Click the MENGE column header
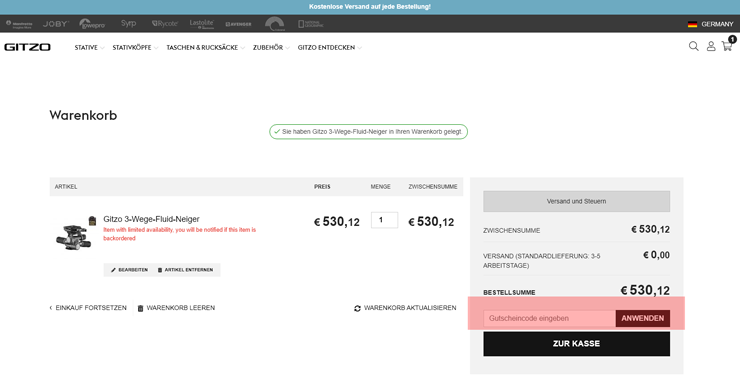 [380, 187]
